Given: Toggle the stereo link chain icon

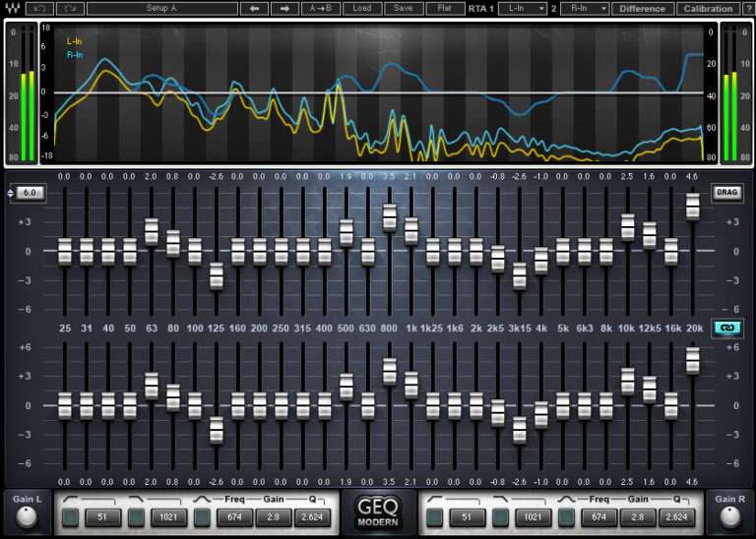Looking at the screenshot, I should point(727,329).
